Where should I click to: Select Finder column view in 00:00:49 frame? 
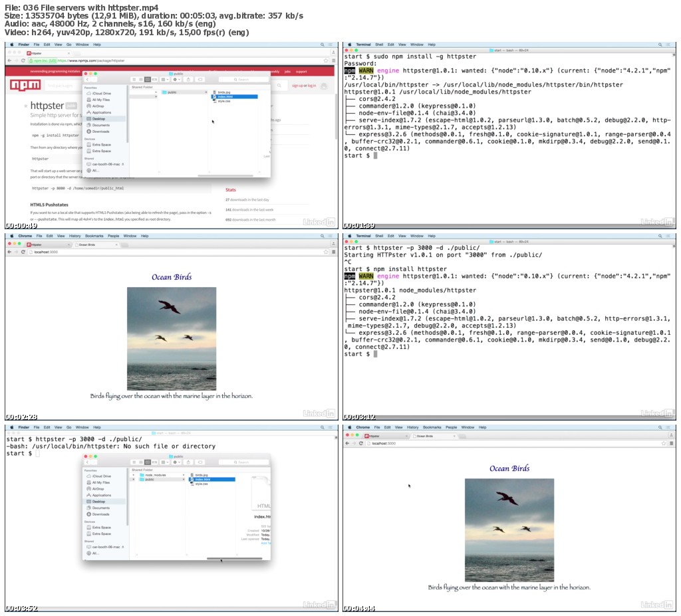pos(148,80)
